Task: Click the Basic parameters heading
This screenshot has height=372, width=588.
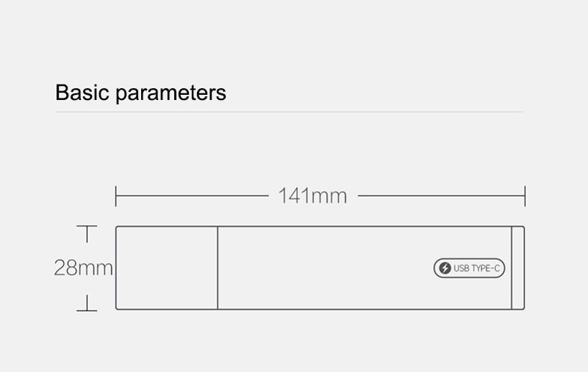Action: point(140,93)
